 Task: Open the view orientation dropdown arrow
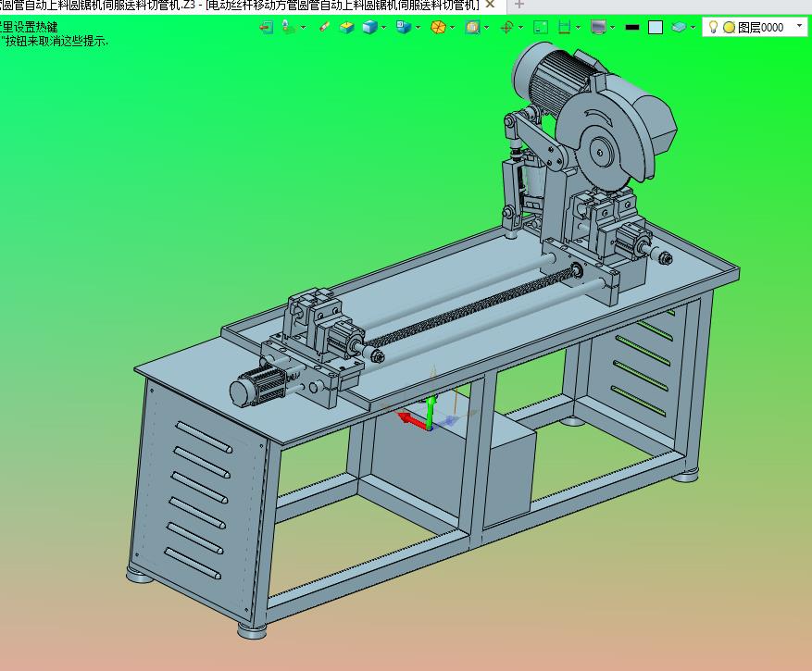click(x=418, y=28)
